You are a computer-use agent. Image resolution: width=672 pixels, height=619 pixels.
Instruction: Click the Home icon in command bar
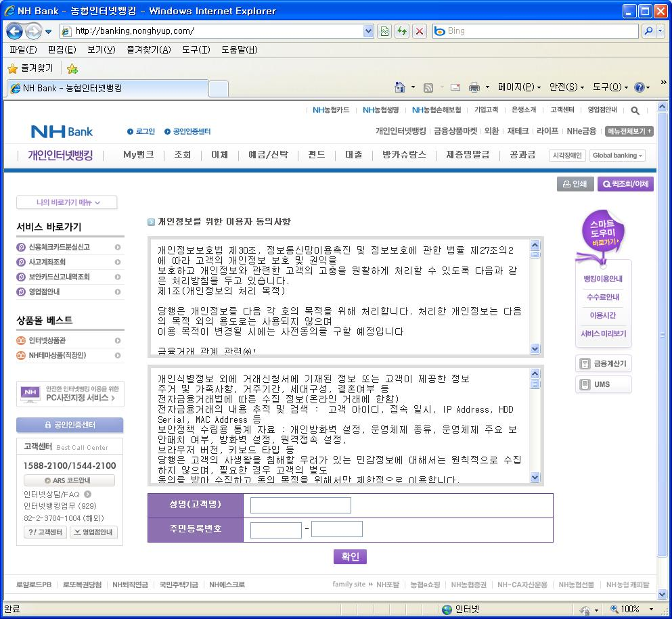click(399, 87)
